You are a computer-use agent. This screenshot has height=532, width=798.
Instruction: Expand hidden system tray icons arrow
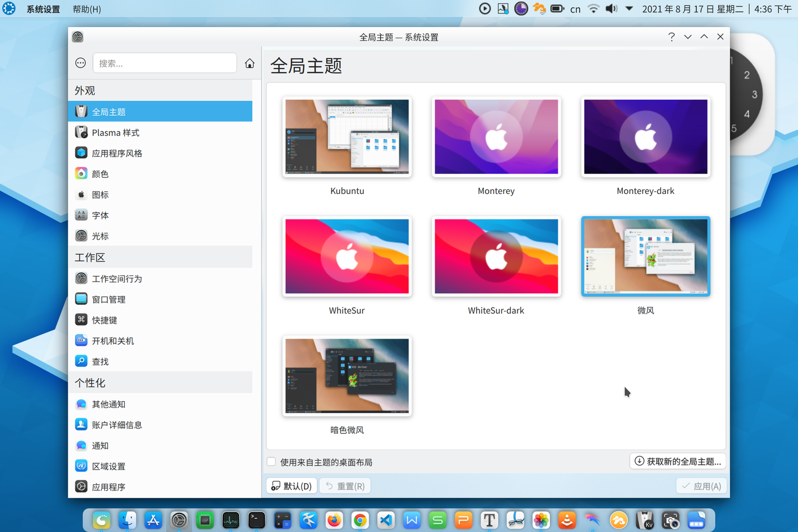[629, 9]
